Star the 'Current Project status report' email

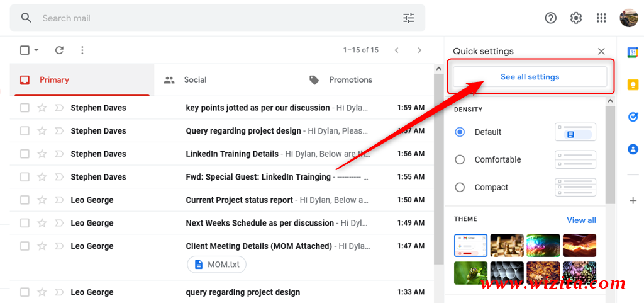pos(42,200)
